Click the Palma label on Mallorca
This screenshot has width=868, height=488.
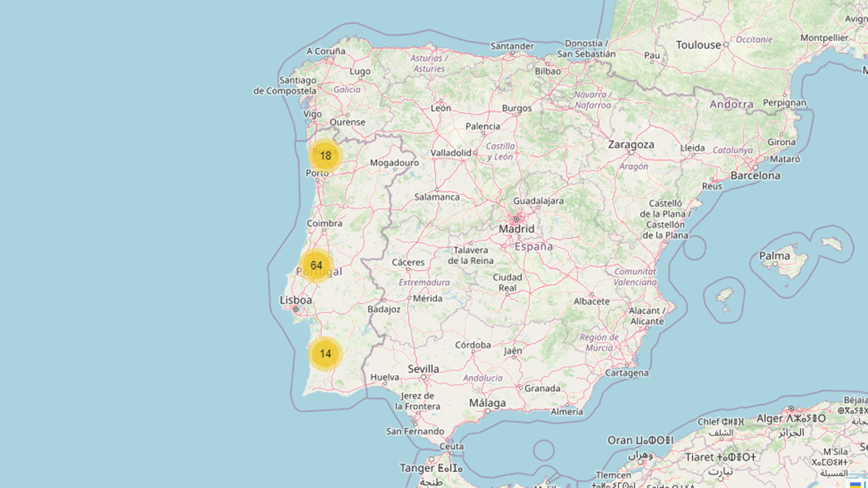point(774,256)
